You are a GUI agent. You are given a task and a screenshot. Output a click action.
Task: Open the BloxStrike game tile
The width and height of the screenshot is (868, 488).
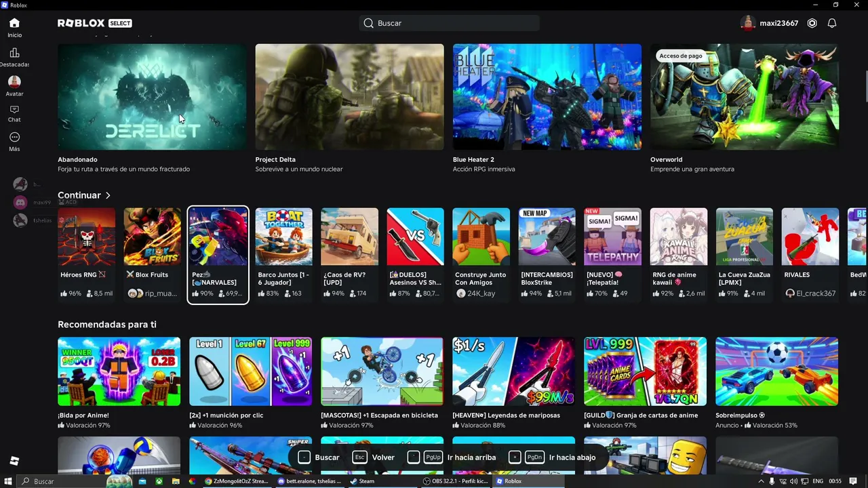547,254
